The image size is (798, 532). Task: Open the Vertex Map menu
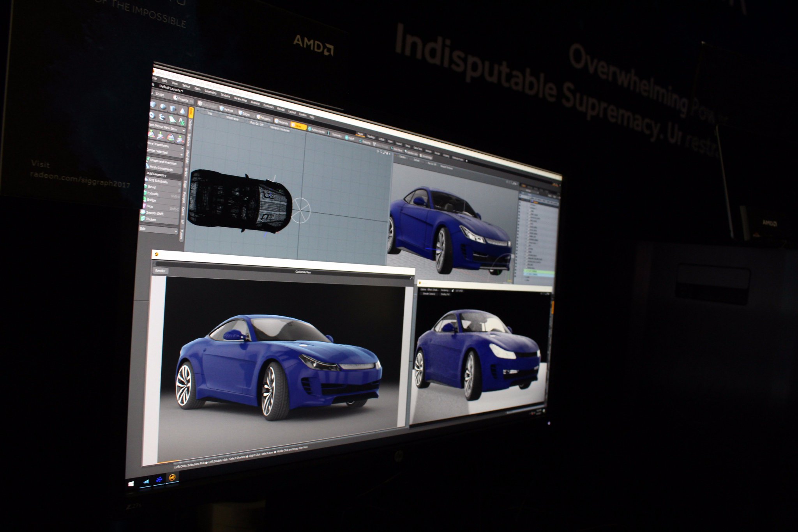tap(240, 99)
